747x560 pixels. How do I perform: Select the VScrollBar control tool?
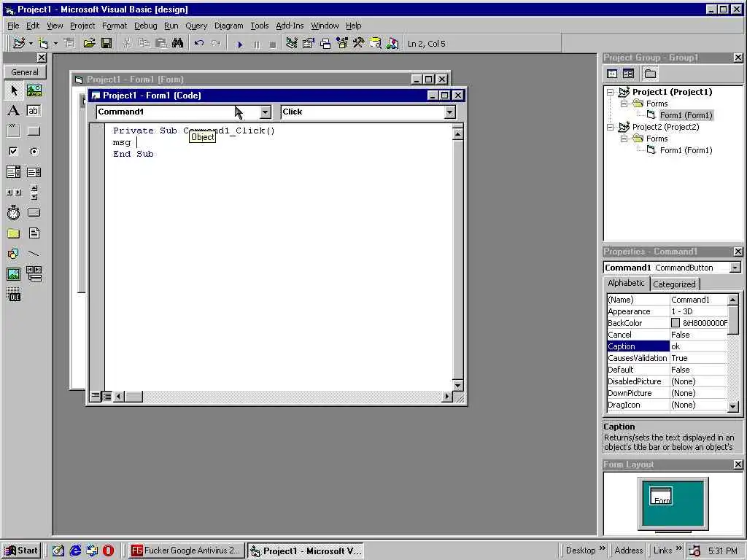click(x=34, y=192)
